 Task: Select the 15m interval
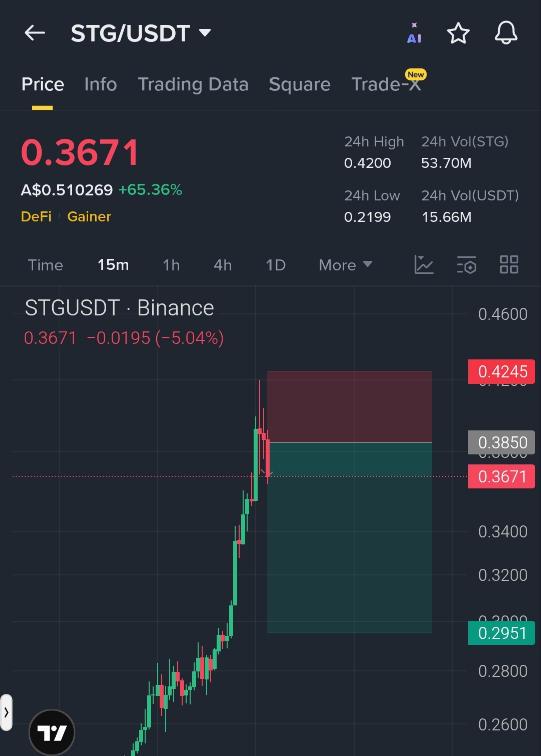113,265
